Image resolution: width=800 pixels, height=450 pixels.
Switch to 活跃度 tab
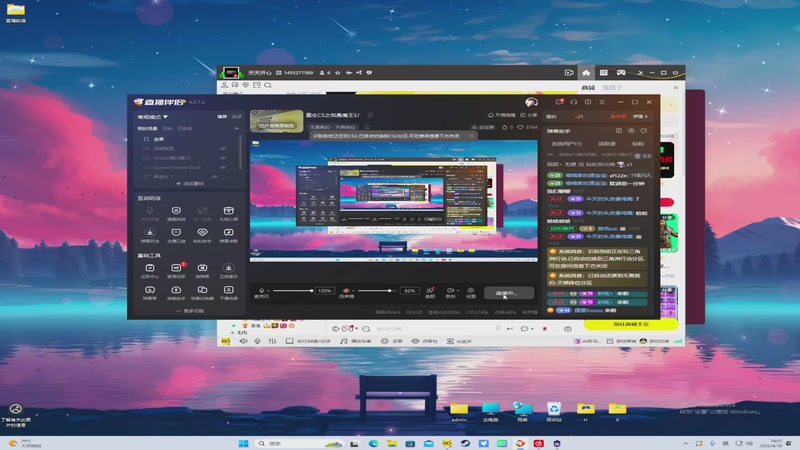coord(606,144)
